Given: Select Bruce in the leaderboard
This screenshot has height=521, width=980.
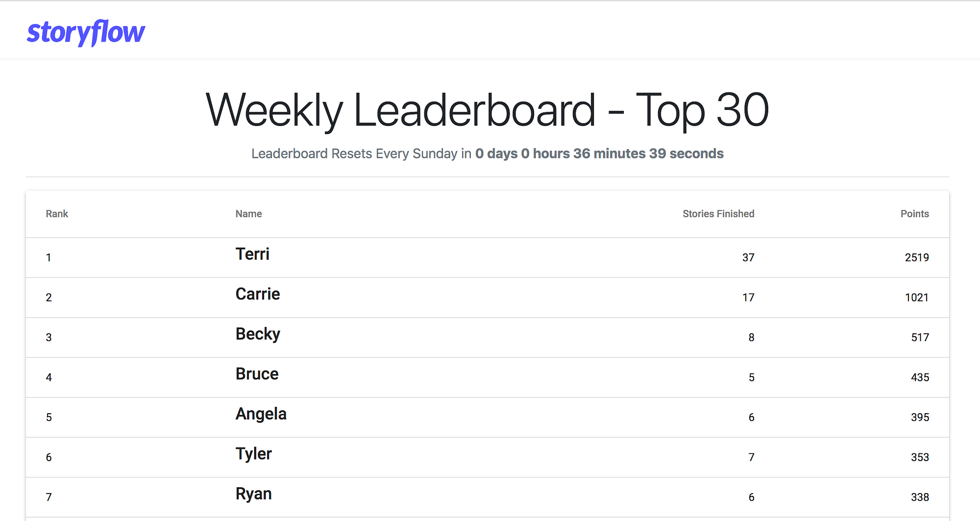Looking at the screenshot, I should 257,374.
